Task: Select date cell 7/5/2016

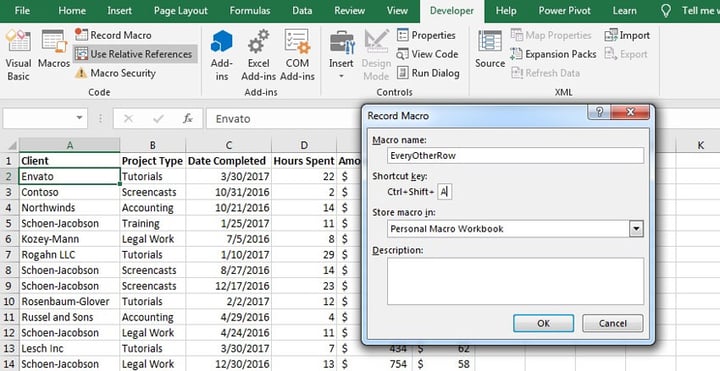Action: click(229, 239)
